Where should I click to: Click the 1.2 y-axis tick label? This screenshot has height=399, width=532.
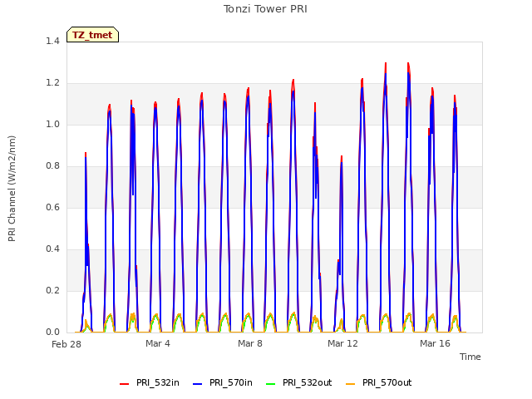coord(52,83)
